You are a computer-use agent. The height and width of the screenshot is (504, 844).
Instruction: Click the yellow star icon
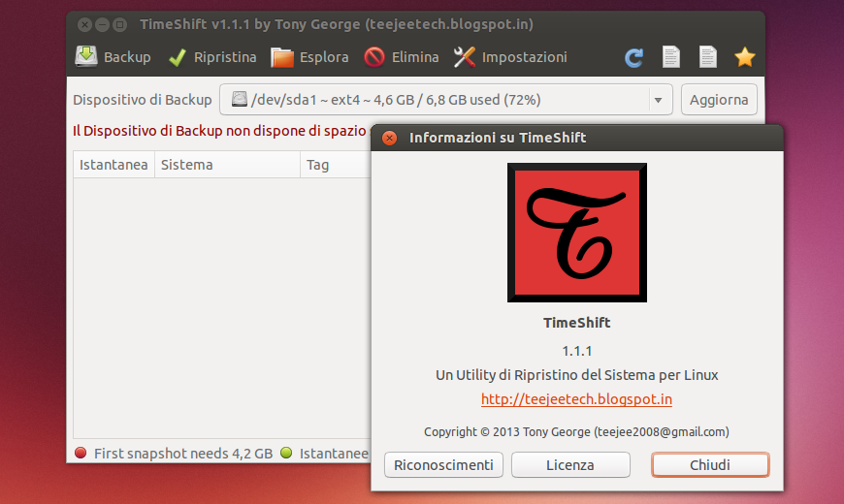click(745, 57)
